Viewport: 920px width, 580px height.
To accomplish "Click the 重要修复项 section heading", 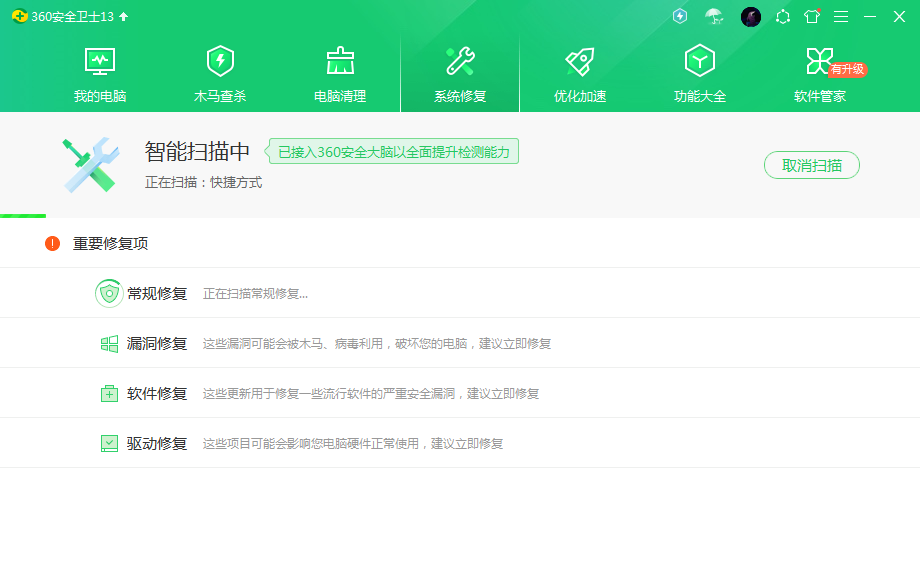I will (x=110, y=243).
